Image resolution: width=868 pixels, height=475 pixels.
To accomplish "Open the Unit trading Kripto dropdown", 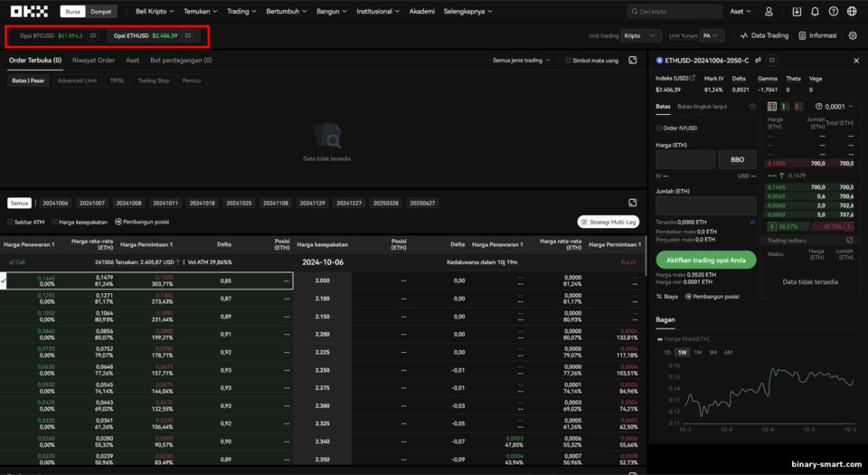I will (640, 35).
